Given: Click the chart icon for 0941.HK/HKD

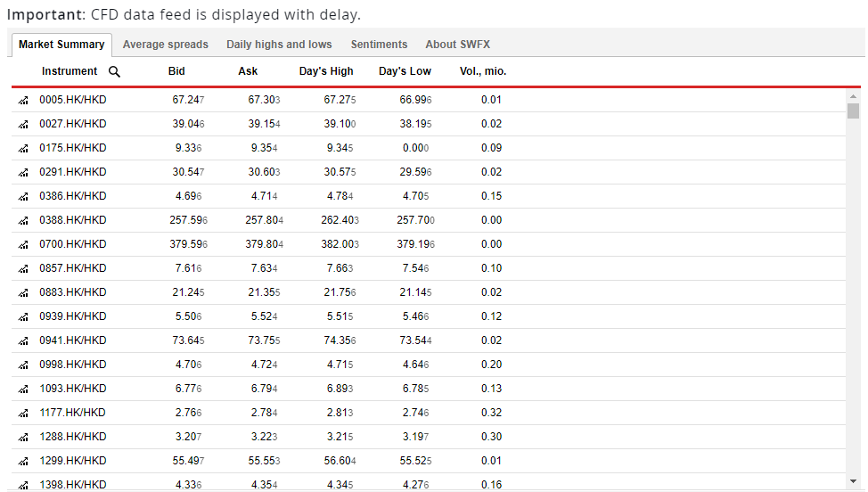Looking at the screenshot, I should point(23,341).
